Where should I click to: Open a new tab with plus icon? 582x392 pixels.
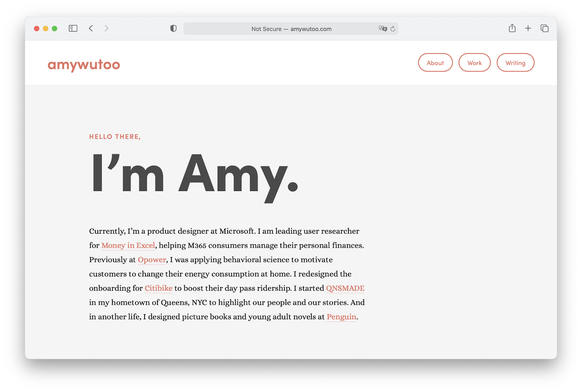click(528, 28)
